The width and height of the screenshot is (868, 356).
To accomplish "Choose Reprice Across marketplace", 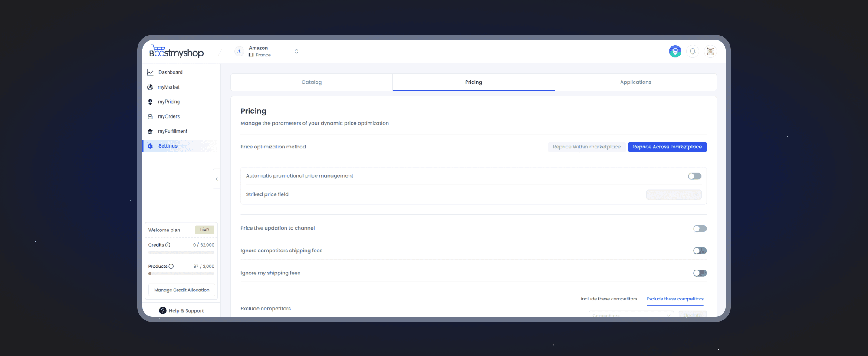I will click(667, 147).
